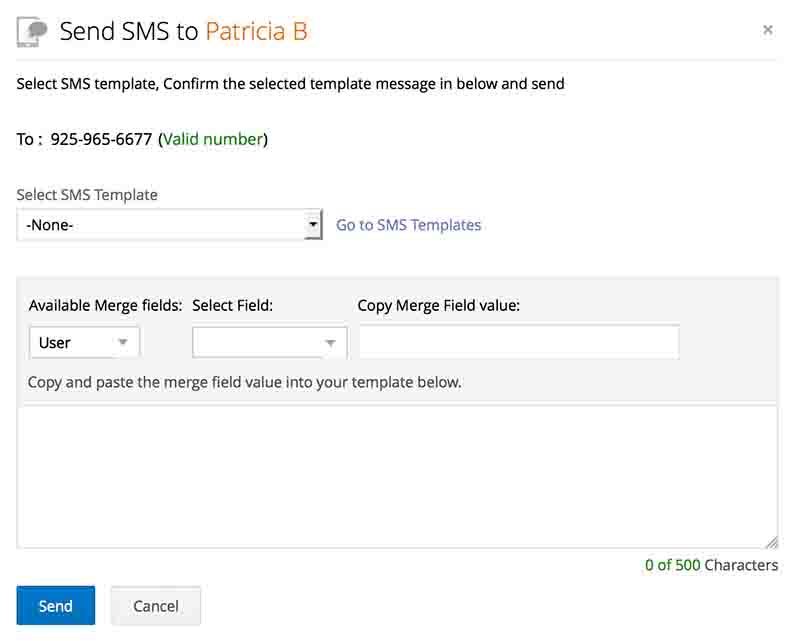Click the phone number 925-965-6677
The image size is (800, 641).
pyautogui.click(x=101, y=139)
